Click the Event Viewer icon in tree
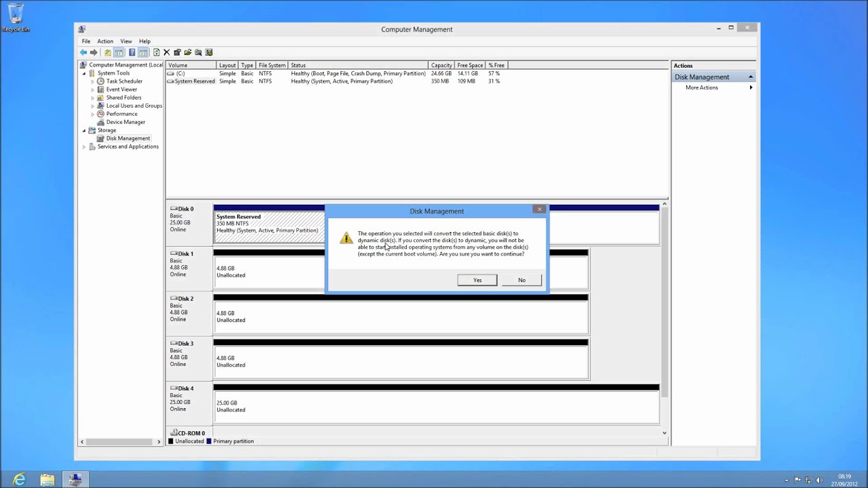The height and width of the screenshot is (488, 868). tap(101, 89)
